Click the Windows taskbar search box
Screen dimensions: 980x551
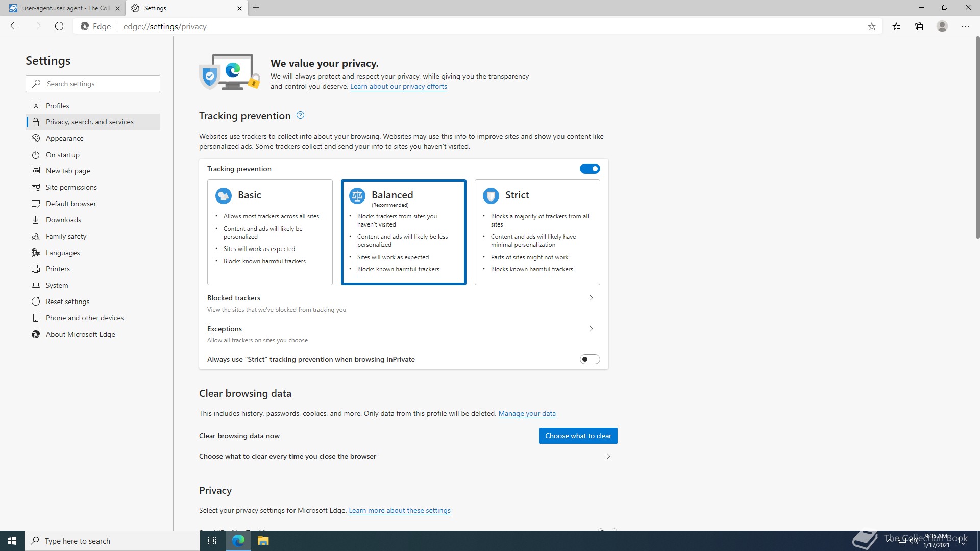point(112,541)
